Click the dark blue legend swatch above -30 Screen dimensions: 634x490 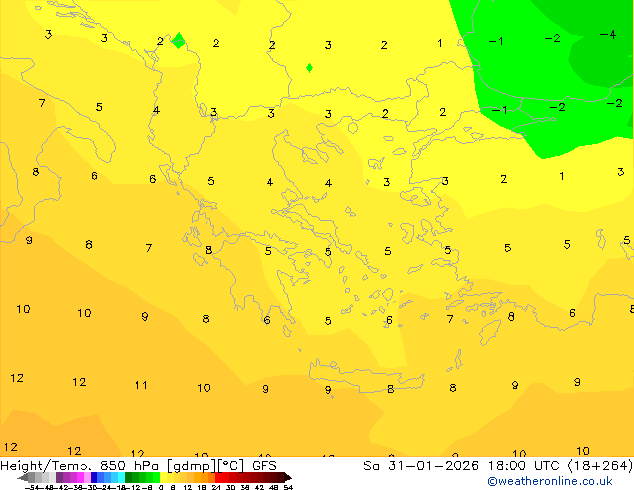94,477
